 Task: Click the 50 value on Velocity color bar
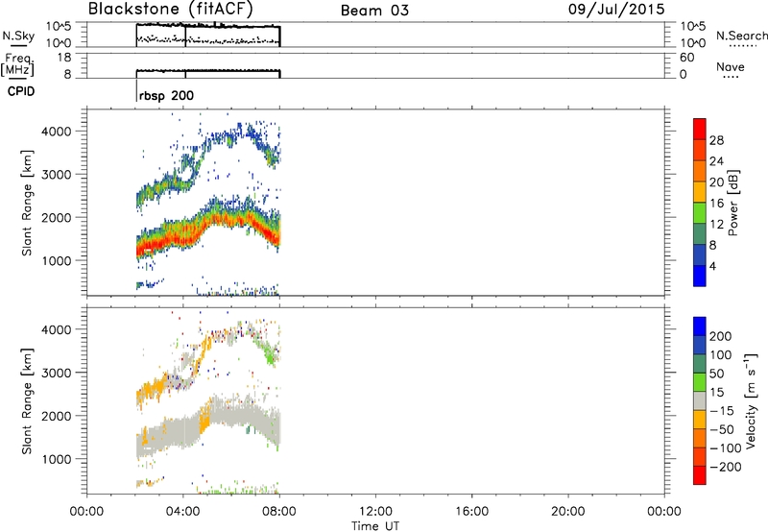point(716,374)
